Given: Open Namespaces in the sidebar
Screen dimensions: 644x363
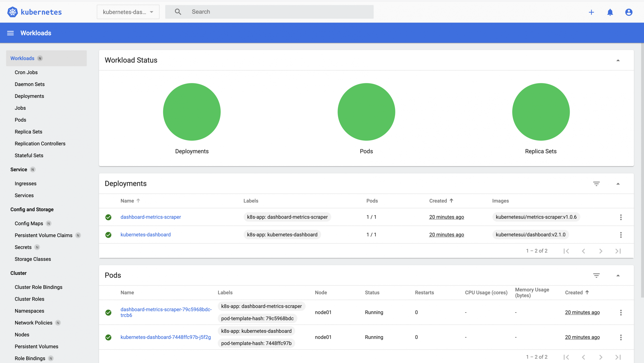Looking at the screenshot, I should click(x=29, y=311).
